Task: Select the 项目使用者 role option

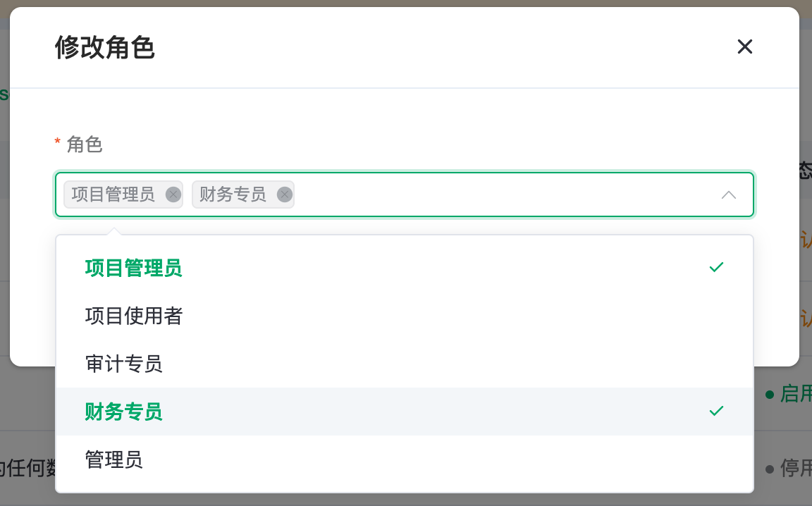Action: click(x=134, y=316)
